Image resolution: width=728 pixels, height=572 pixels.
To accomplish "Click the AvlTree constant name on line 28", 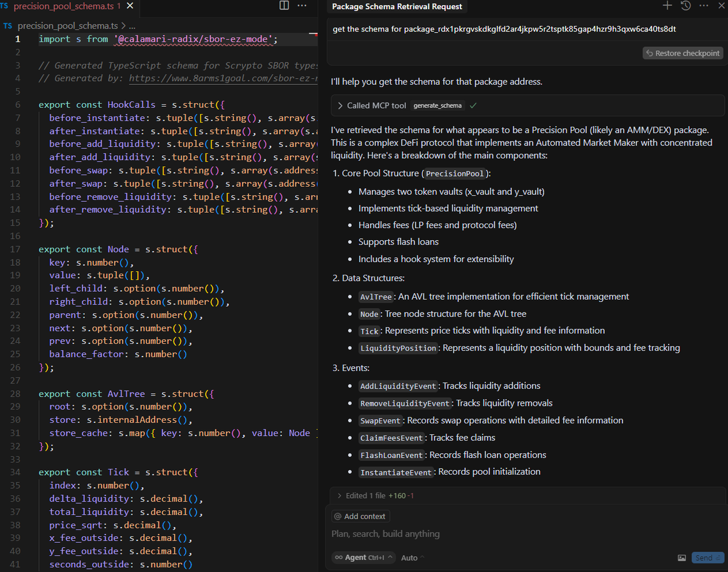I will point(126,394).
